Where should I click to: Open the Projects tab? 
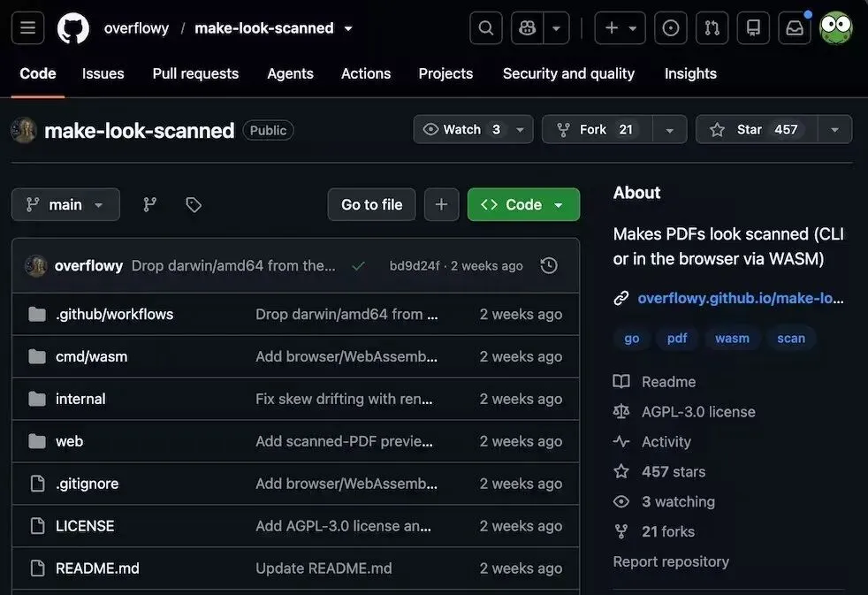pos(445,73)
